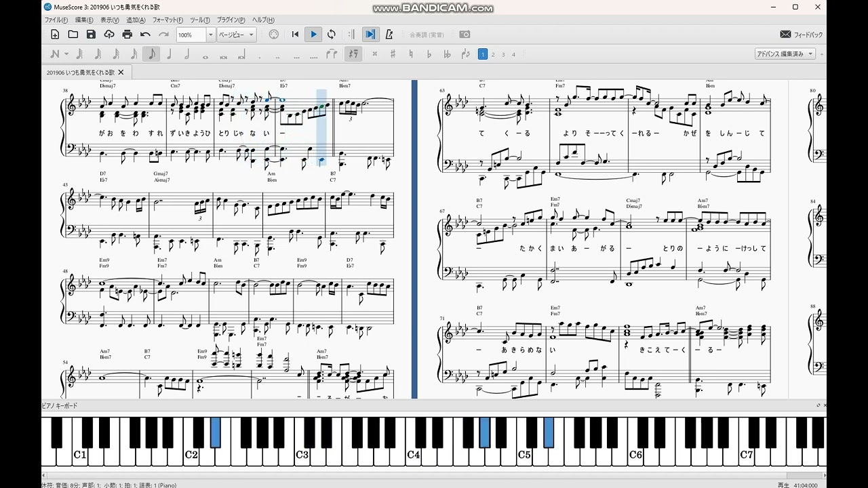Screen dimensions: 868x488
Task: Select the whole note duration
Action: point(205,56)
